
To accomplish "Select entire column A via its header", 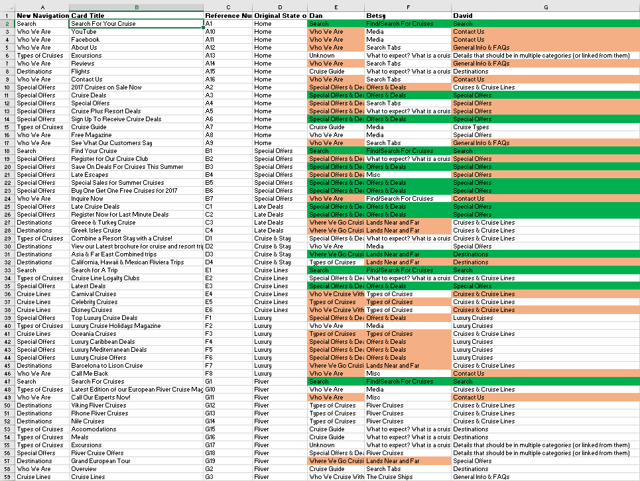I will point(42,8).
